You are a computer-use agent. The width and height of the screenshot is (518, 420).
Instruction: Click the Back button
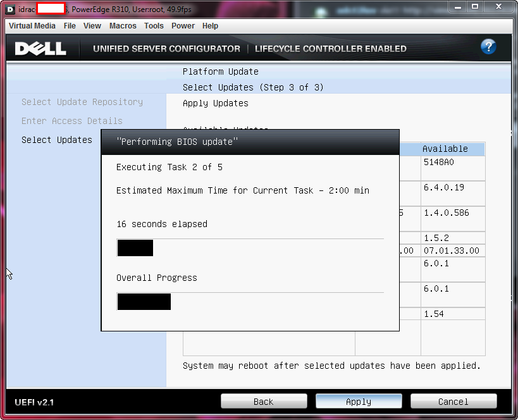click(x=264, y=402)
